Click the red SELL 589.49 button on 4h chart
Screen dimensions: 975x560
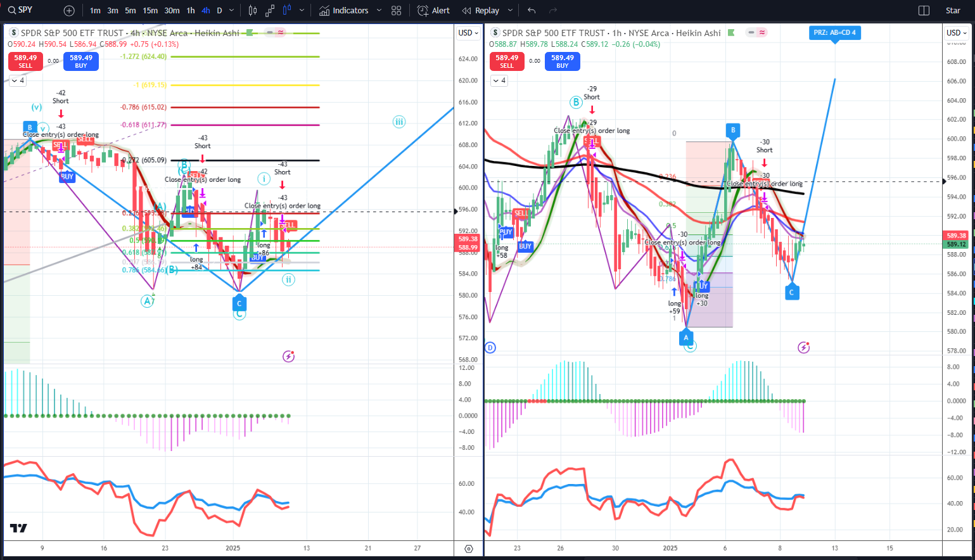[x=25, y=61]
